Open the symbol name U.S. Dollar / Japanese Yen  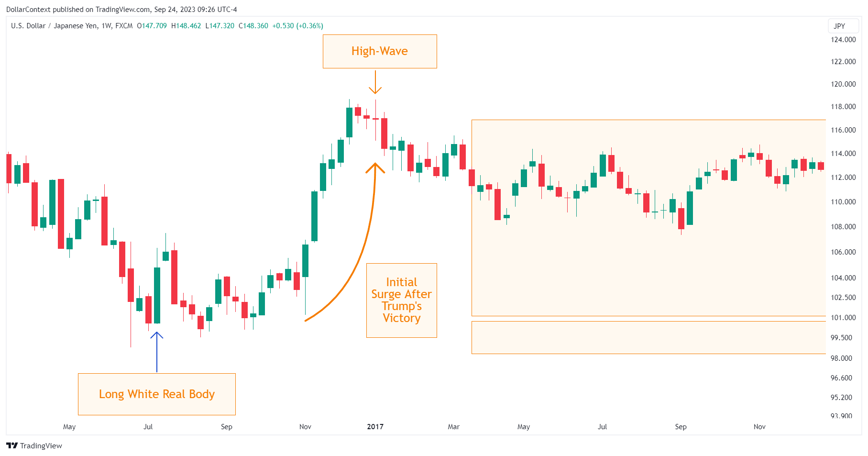pyautogui.click(x=53, y=26)
